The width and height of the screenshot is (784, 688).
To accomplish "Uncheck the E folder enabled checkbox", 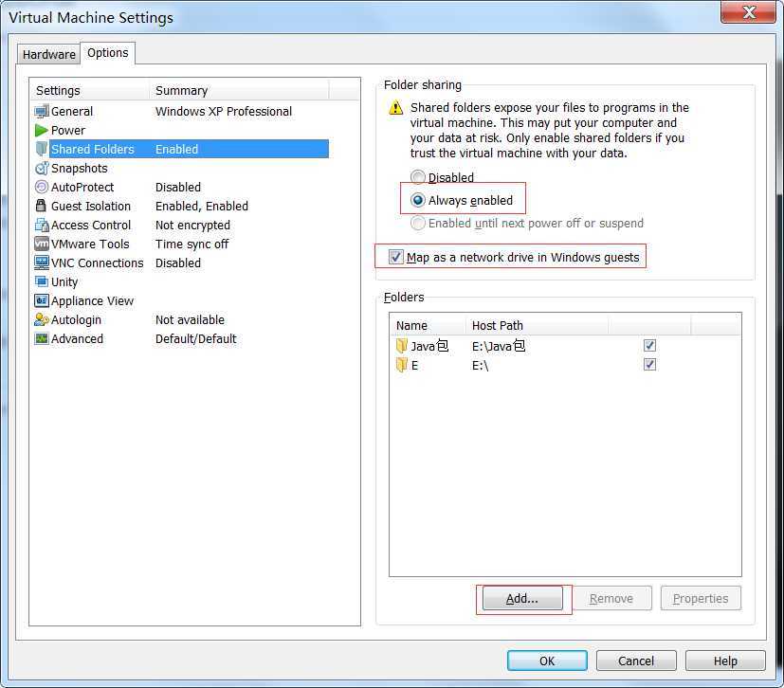I will point(649,364).
